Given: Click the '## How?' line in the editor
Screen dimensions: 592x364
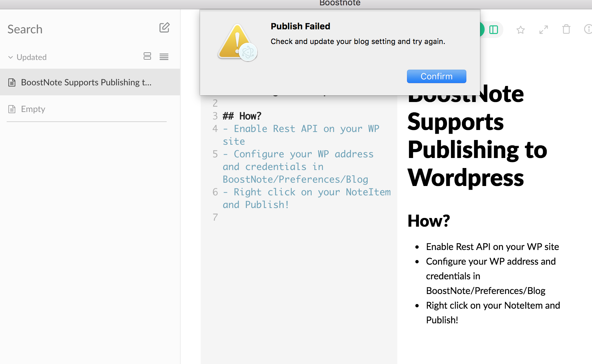Looking at the screenshot, I should tap(242, 116).
